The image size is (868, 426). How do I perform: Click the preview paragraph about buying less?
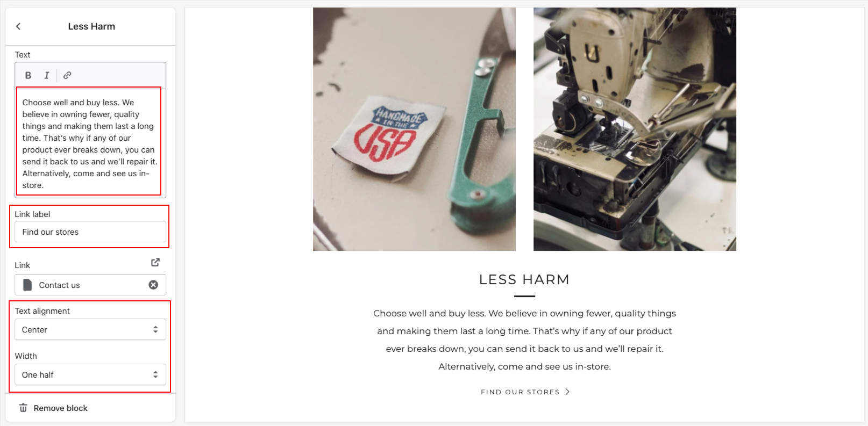click(x=524, y=340)
